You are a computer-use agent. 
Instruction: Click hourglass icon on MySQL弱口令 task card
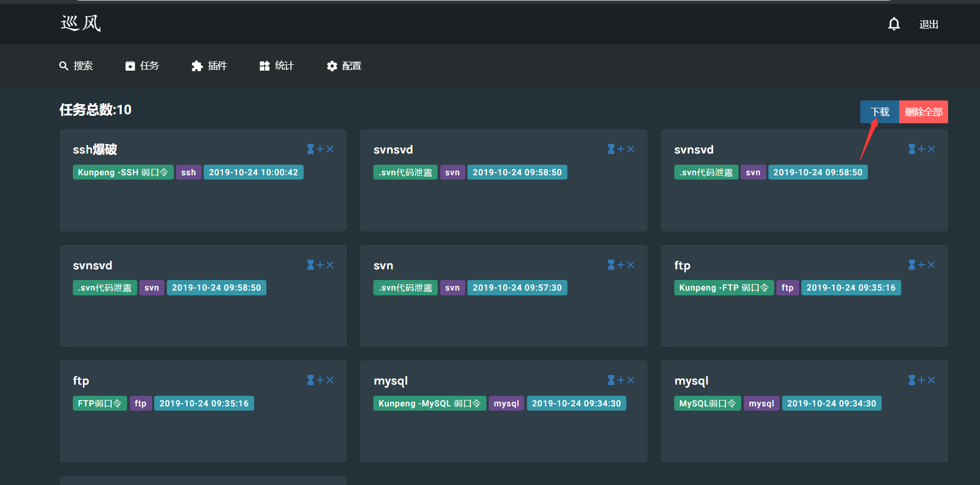(912, 380)
